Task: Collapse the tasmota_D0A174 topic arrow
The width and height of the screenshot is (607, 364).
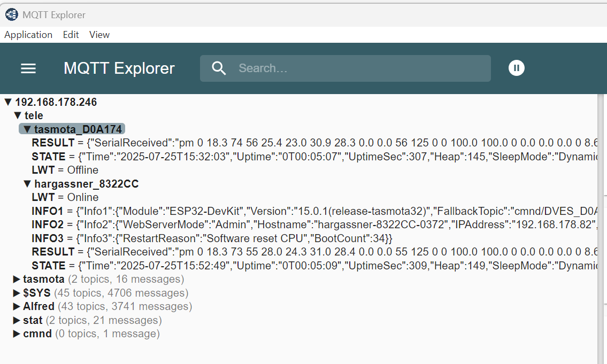Action: [x=27, y=129]
